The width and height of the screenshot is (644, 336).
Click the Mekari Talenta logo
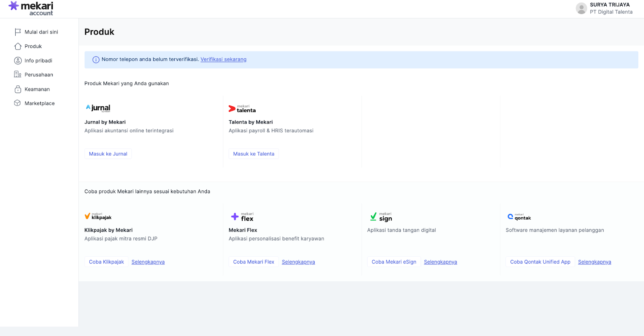coord(242,109)
